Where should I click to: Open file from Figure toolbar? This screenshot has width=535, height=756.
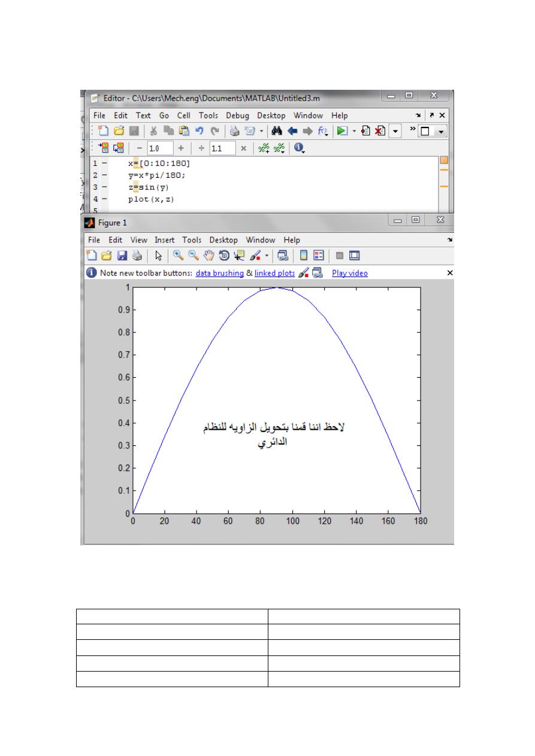pos(107,256)
